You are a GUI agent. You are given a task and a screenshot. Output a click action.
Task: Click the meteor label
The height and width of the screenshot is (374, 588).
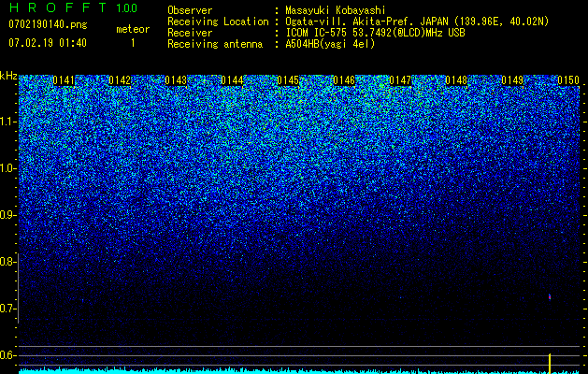pos(133,29)
